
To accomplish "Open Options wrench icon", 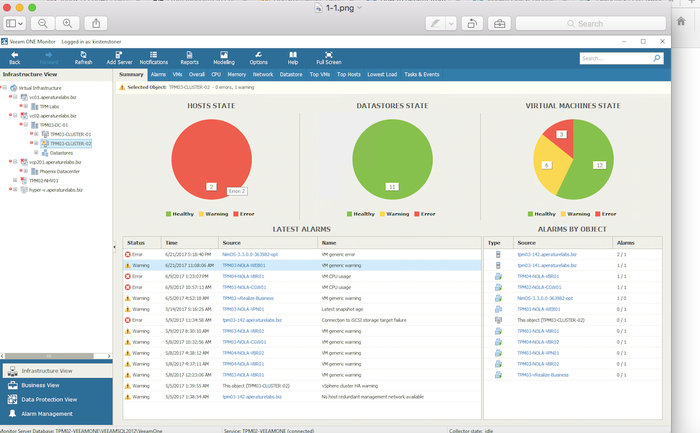I will [258, 56].
